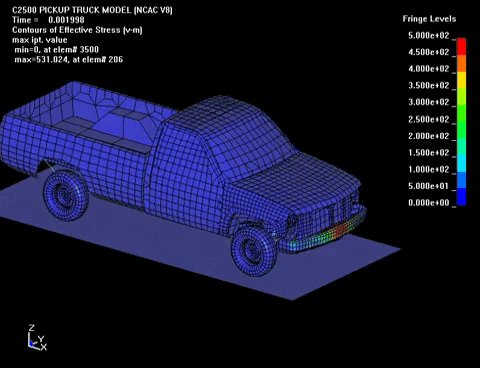Click the min=0 at elem# 3500 text
480x368 pixels.
click(x=57, y=50)
